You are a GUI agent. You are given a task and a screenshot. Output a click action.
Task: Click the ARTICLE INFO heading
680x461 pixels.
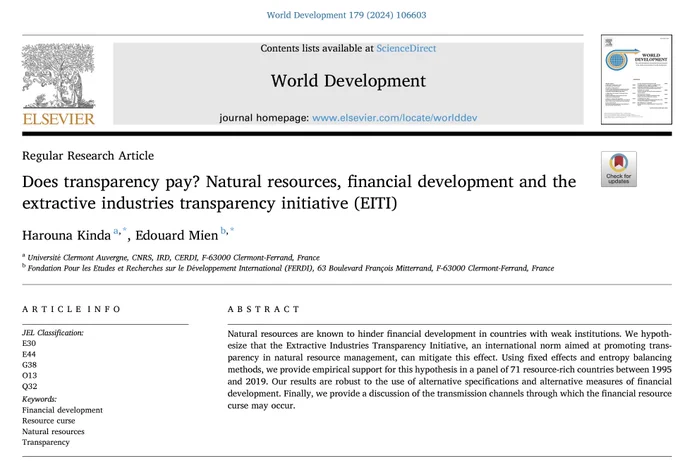pyautogui.click(x=71, y=309)
